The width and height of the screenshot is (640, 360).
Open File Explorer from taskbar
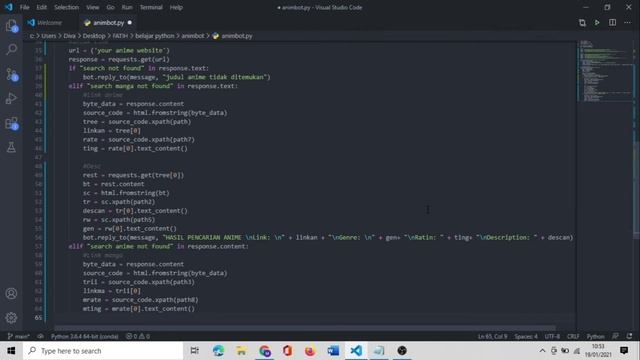pos(241,351)
